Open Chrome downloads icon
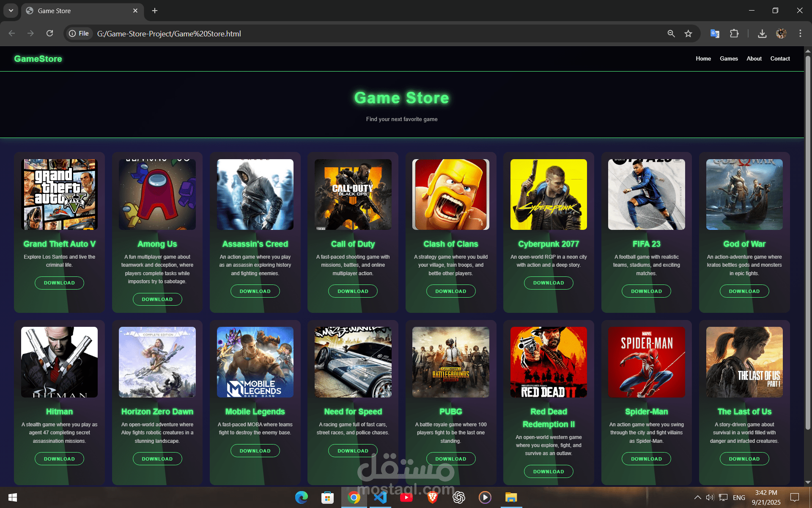 tap(762, 33)
